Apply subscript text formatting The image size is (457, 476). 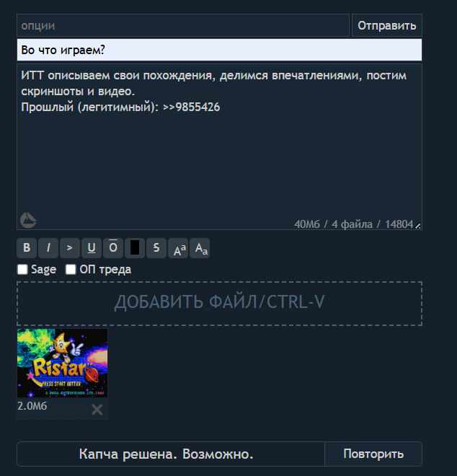[x=200, y=248]
